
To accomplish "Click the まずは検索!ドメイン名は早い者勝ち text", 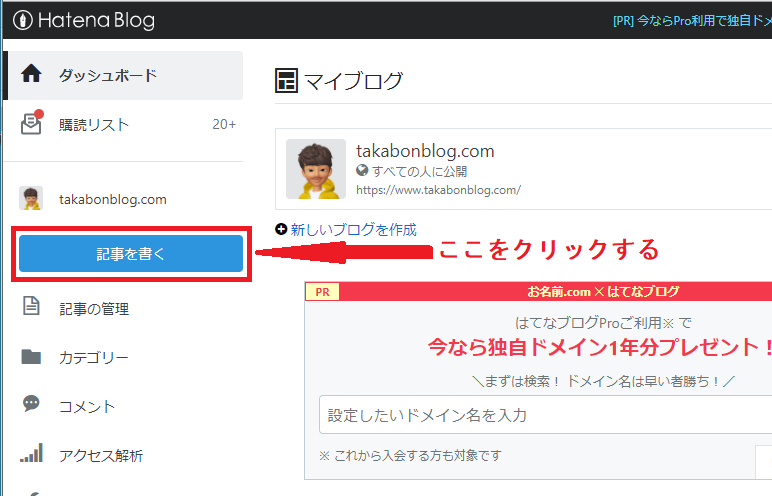I will tap(603, 381).
